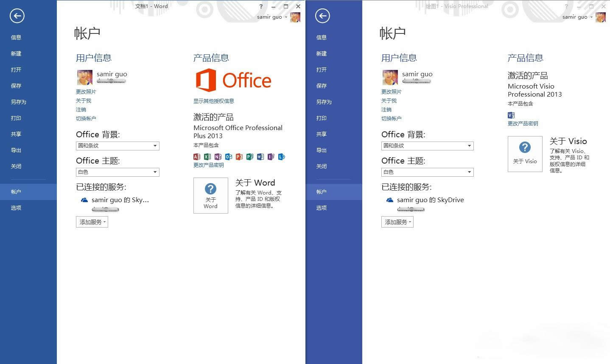The width and height of the screenshot is (610, 364).
Task: Click the Visio icon under included products
Action: tap(511, 115)
